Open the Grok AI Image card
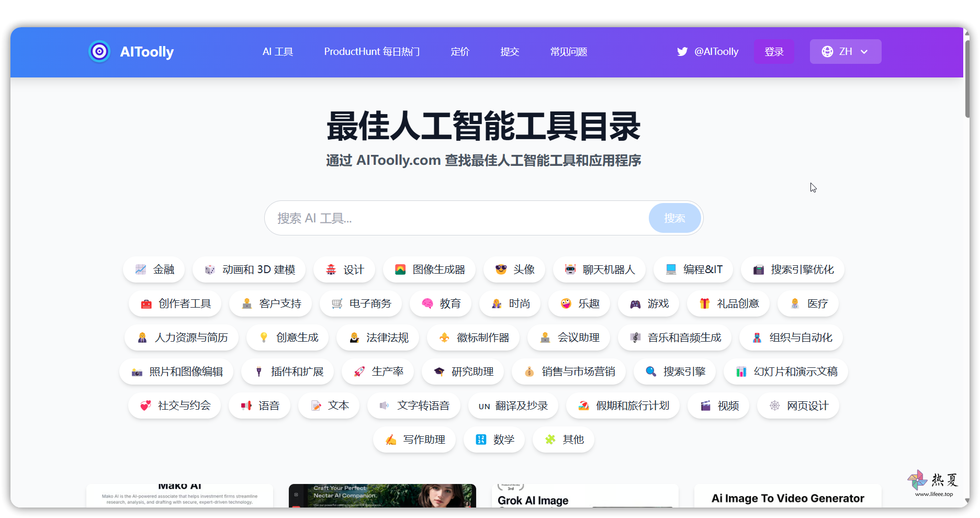The width and height of the screenshot is (980, 518). pos(533,500)
